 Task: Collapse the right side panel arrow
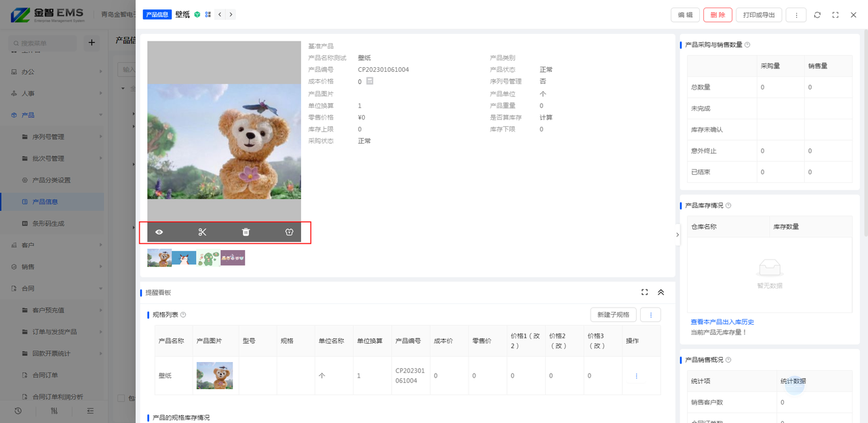click(x=677, y=235)
